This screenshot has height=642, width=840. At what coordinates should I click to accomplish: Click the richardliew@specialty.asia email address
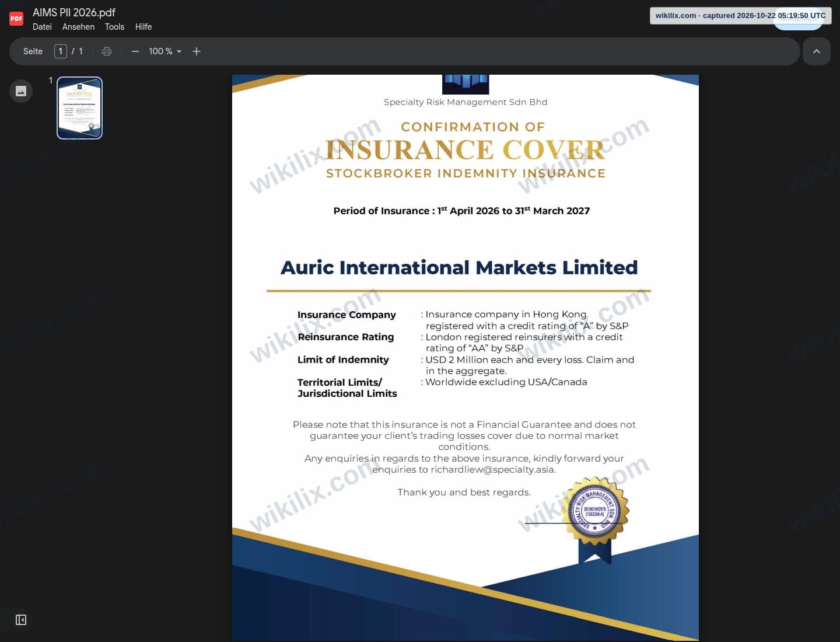point(493,469)
